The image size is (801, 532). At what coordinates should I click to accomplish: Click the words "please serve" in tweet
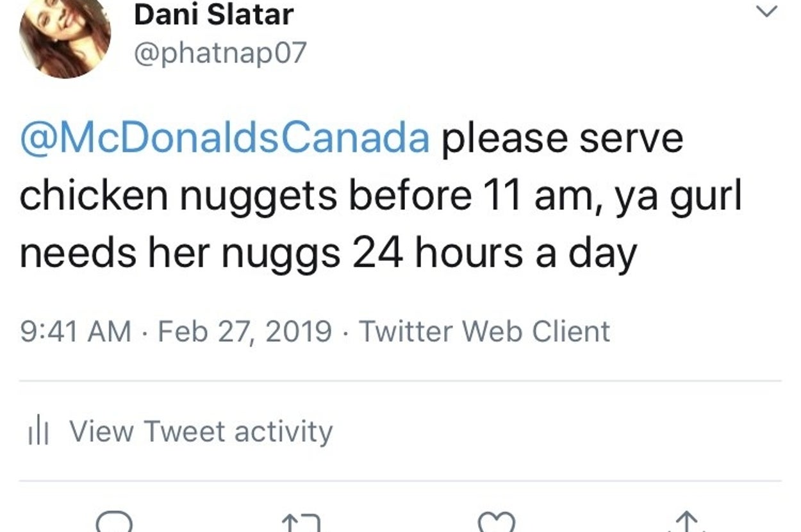coord(562,138)
